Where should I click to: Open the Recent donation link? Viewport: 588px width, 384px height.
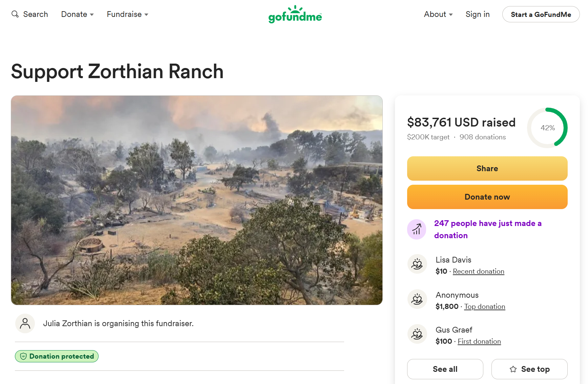click(478, 271)
